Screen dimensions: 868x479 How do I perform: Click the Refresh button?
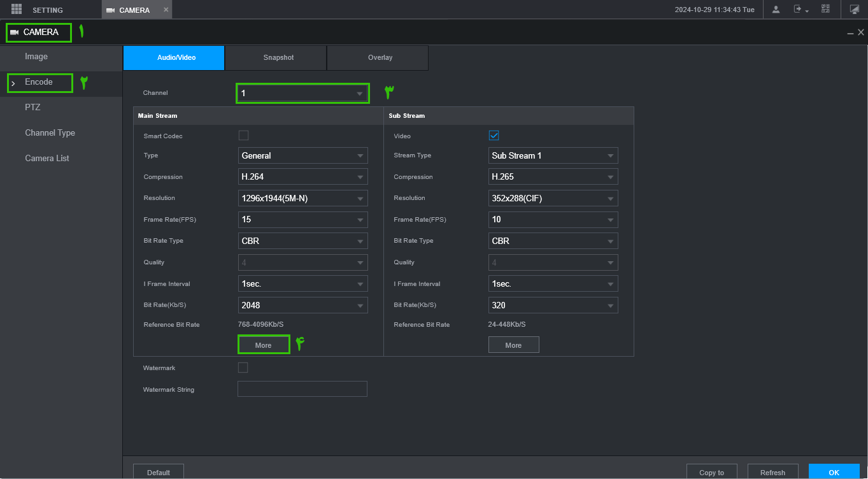[772, 472]
